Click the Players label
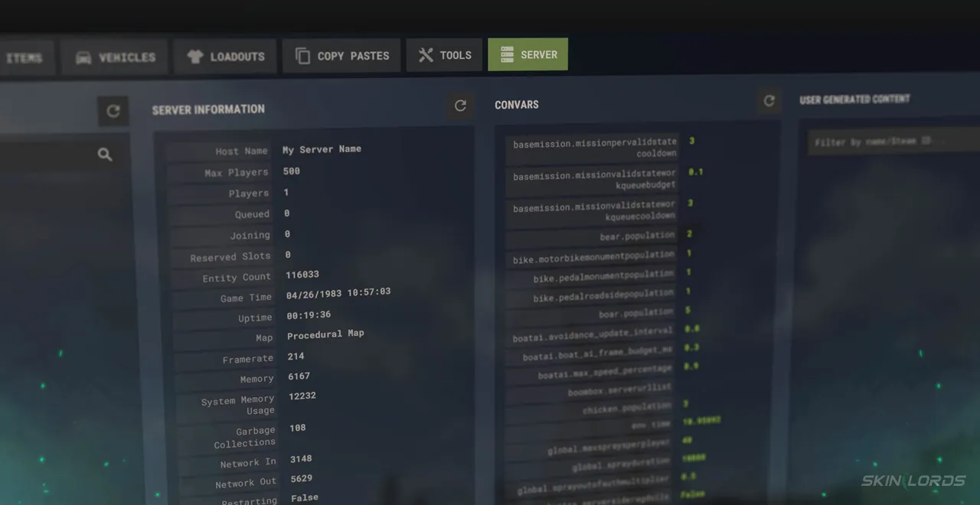 click(x=248, y=194)
